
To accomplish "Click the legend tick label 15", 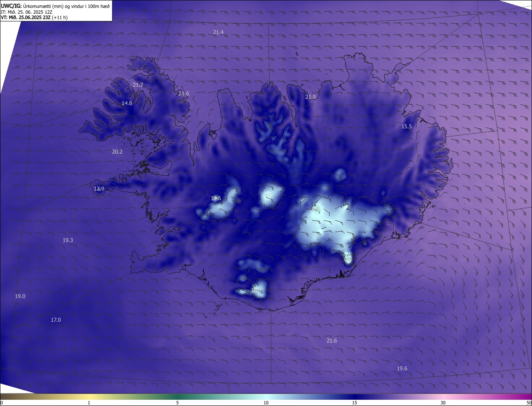I will [x=355, y=403].
